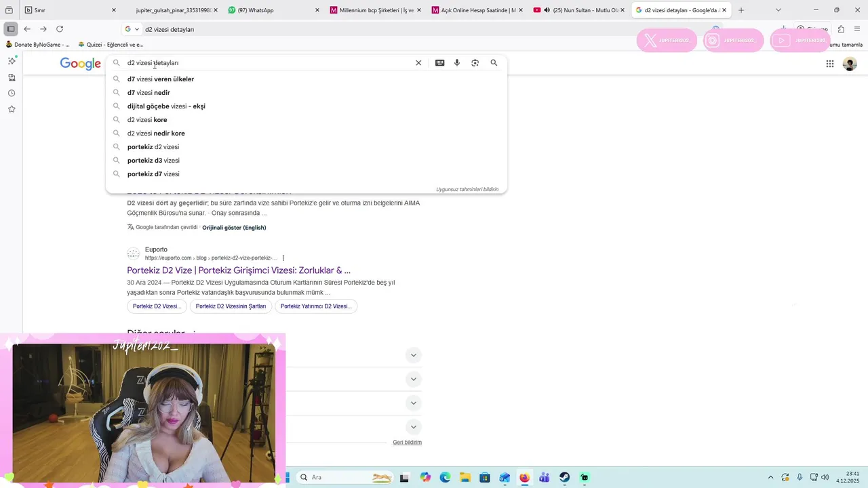
Task: Open the synced tabs sidebar icon
Action: (x=12, y=77)
